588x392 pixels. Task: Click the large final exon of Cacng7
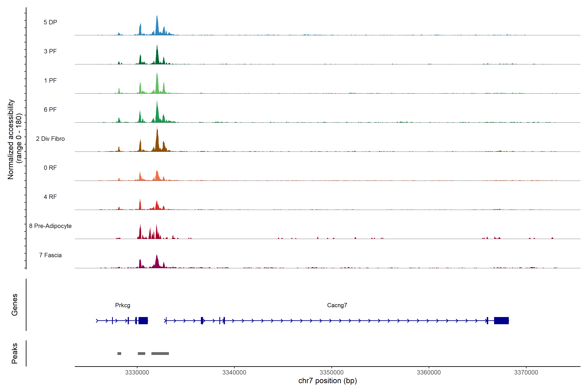tap(501, 320)
